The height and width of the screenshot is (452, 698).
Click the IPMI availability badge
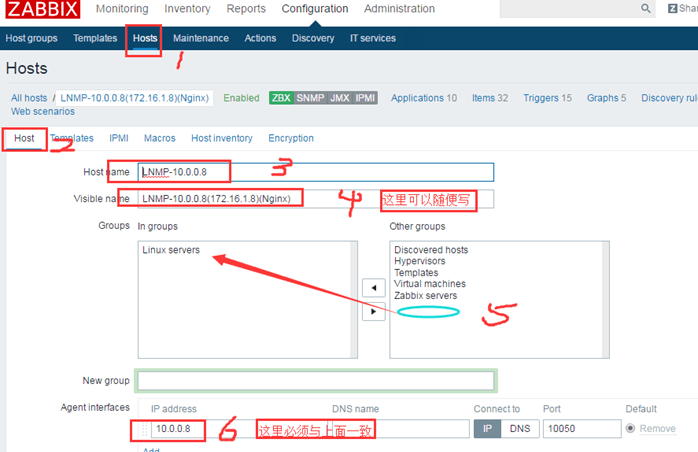coord(365,98)
